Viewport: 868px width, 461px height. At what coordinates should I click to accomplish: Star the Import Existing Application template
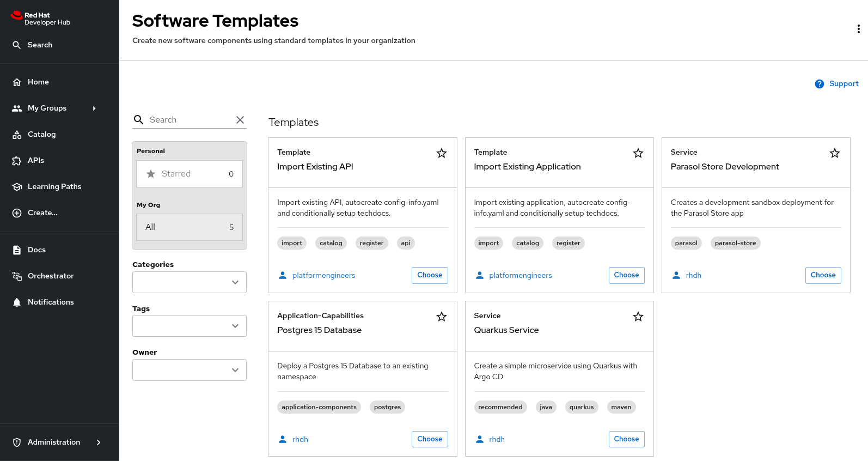pos(638,153)
